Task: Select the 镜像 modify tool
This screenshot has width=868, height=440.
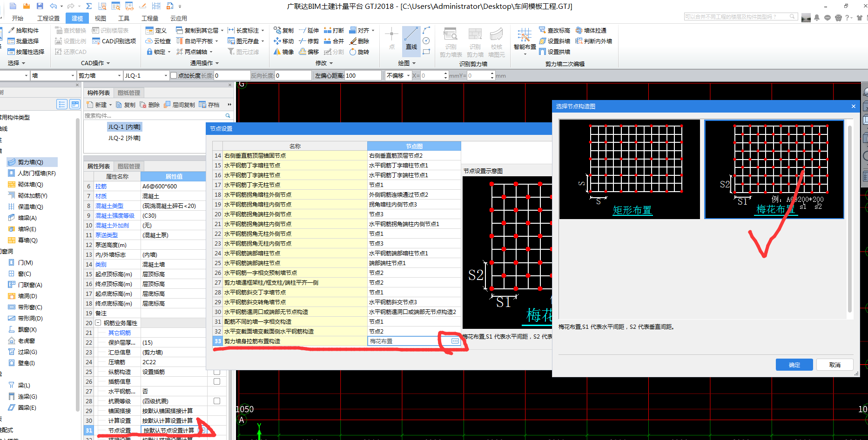Action: pos(283,52)
